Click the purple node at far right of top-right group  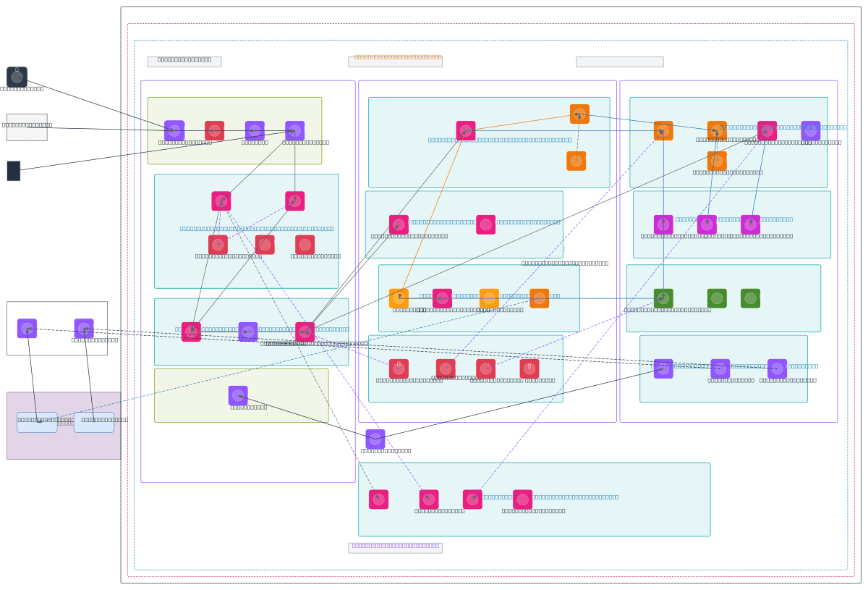(x=811, y=130)
